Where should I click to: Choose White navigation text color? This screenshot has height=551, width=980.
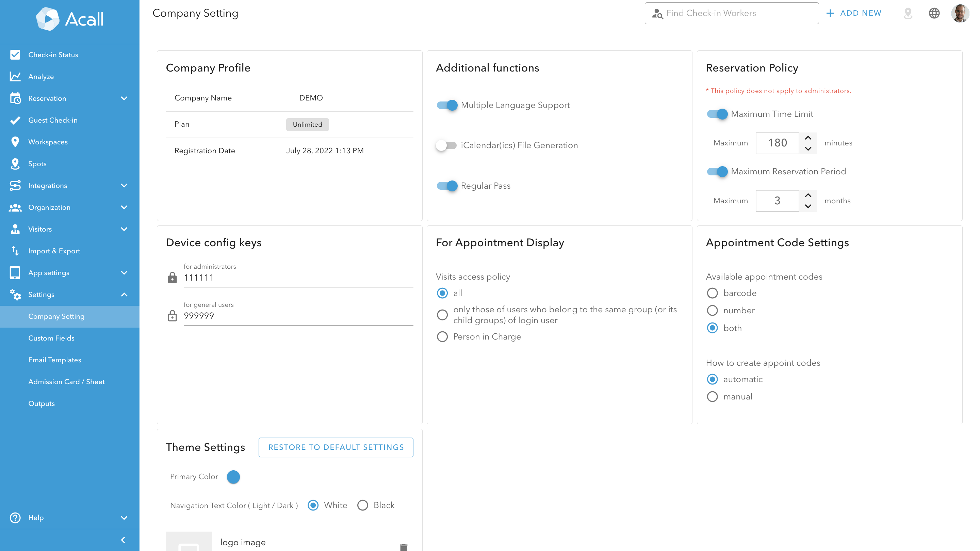(x=313, y=505)
